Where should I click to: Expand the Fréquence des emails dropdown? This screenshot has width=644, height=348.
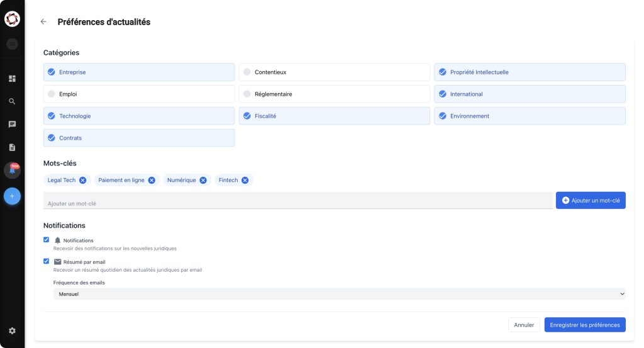point(340,294)
